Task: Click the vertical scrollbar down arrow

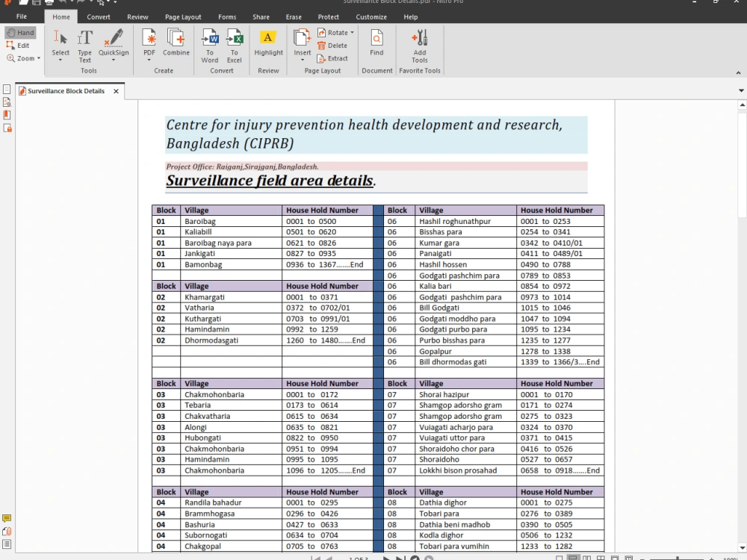Action: (x=743, y=547)
